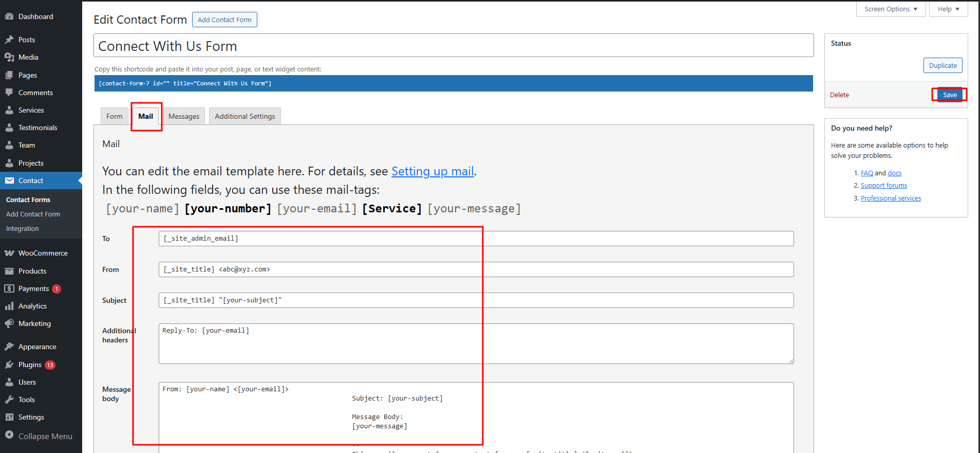Expand the Screen Options dropdown
Image resolution: width=980 pixels, height=453 pixels.
point(891,9)
